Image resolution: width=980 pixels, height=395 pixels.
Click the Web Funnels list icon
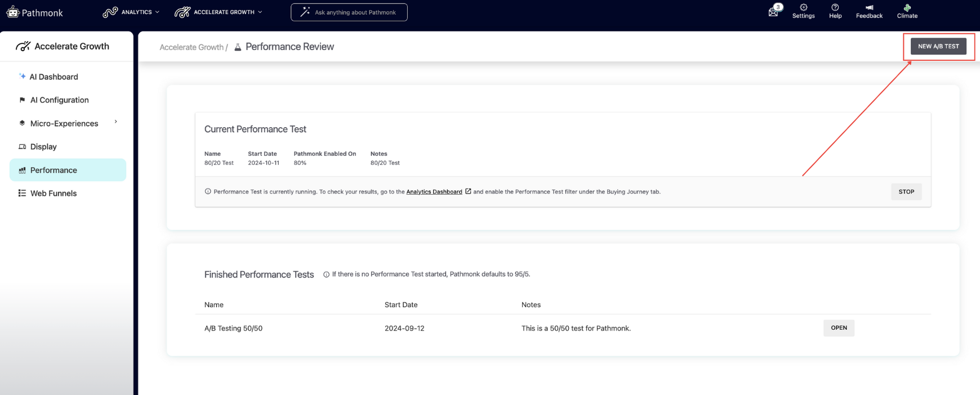(22, 193)
